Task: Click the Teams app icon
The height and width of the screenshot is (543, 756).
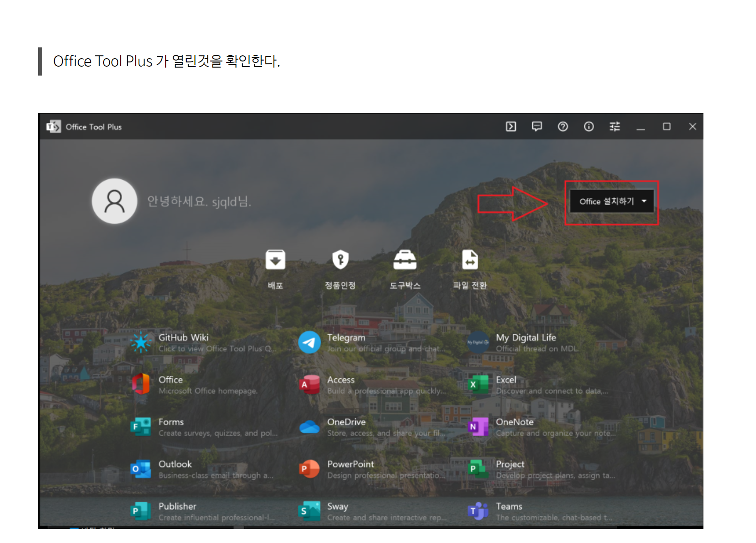Action: coord(478,511)
